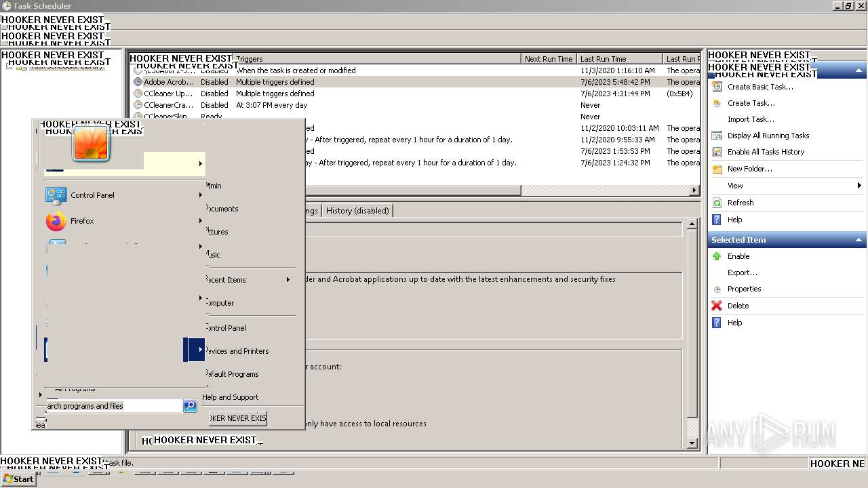Image resolution: width=868 pixels, height=488 pixels.
Task: Click the search programs and files box
Action: [x=114, y=406]
